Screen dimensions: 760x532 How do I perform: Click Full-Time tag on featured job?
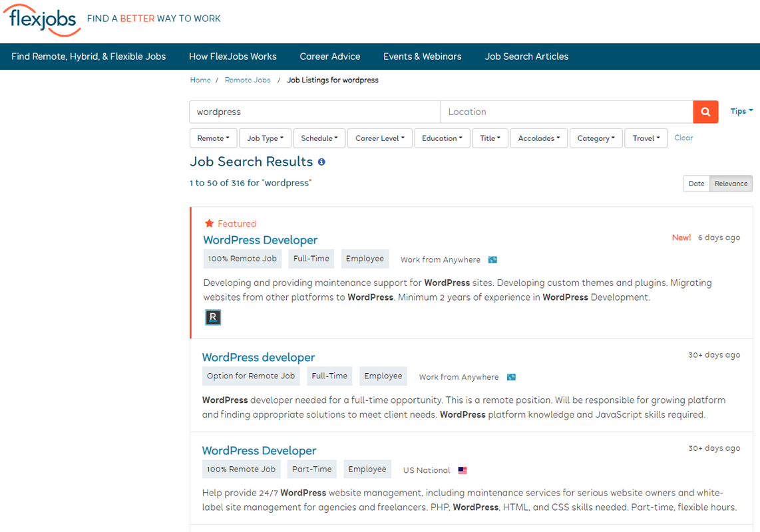coord(311,259)
